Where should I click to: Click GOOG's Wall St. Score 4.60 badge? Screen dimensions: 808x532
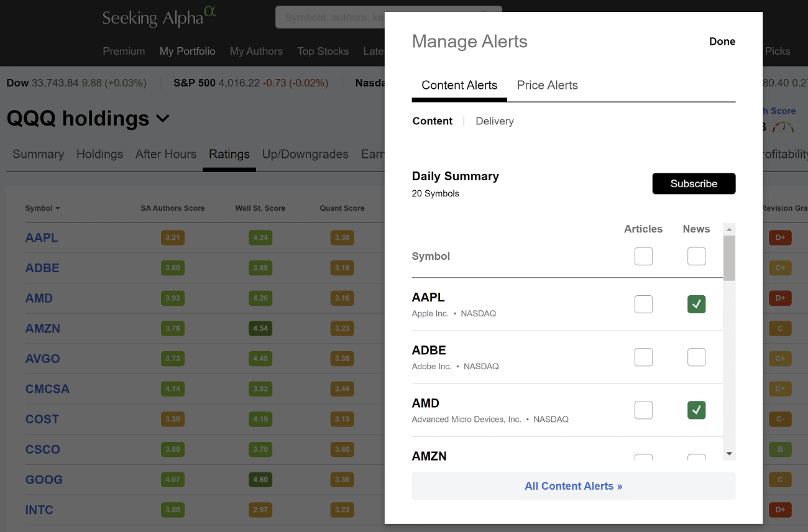click(260, 480)
